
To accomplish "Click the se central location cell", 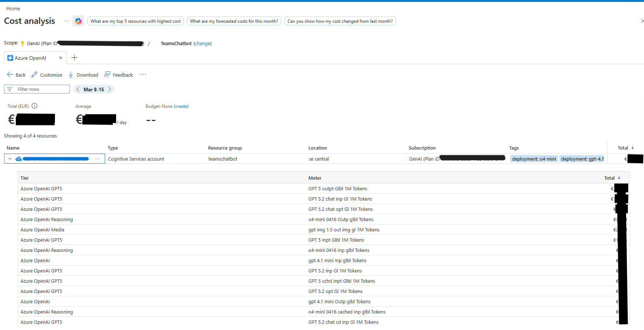I will (x=319, y=159).
